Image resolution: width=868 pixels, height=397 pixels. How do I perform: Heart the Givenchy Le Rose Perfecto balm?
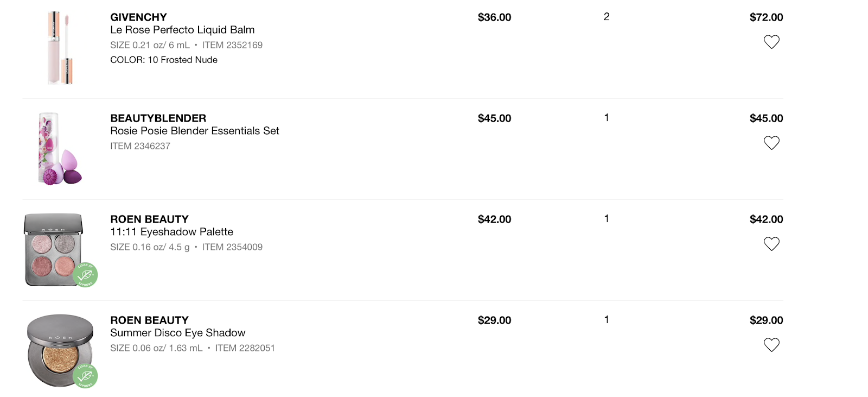coord(771,42)
